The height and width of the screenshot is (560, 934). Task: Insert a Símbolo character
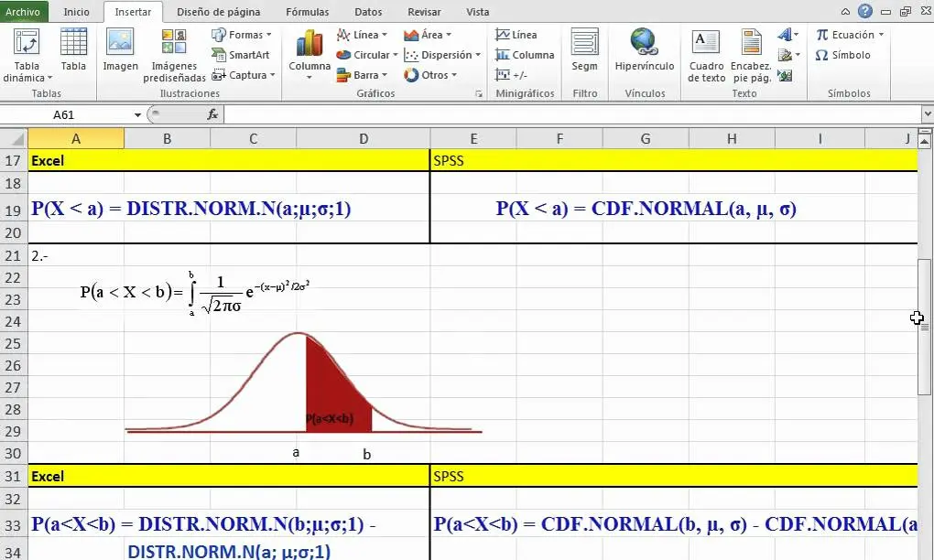coord(842,55)
